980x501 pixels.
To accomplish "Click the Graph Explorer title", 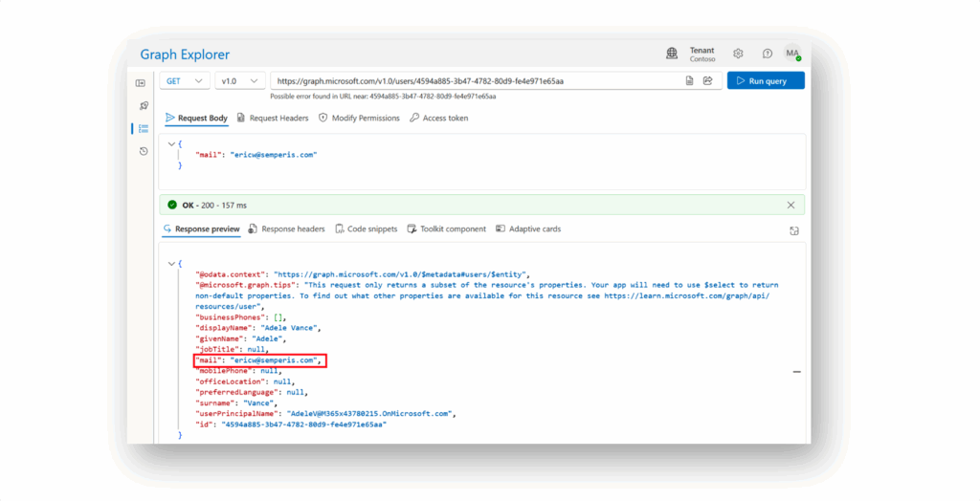I will [x=185, y=54].
